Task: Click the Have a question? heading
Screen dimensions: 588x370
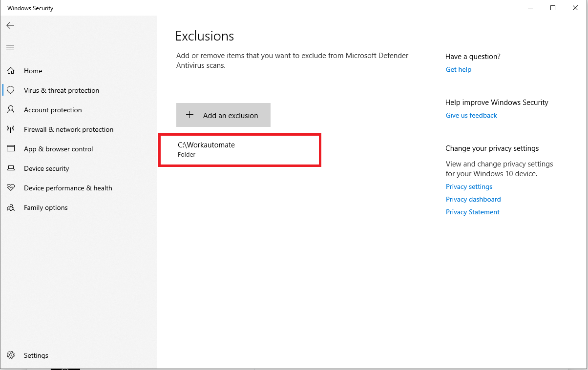Action: (x=473, y=57)
